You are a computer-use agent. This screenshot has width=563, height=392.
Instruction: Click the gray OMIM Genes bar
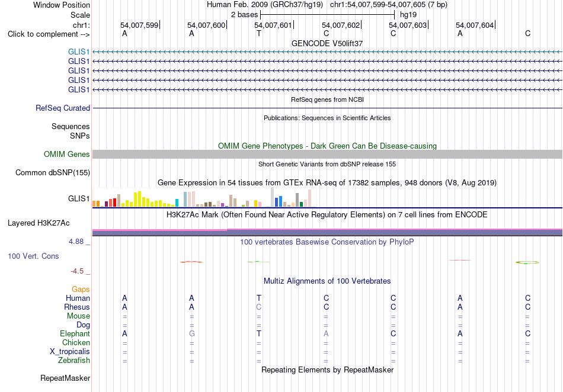pyautogui.click(x=327, y=154)
